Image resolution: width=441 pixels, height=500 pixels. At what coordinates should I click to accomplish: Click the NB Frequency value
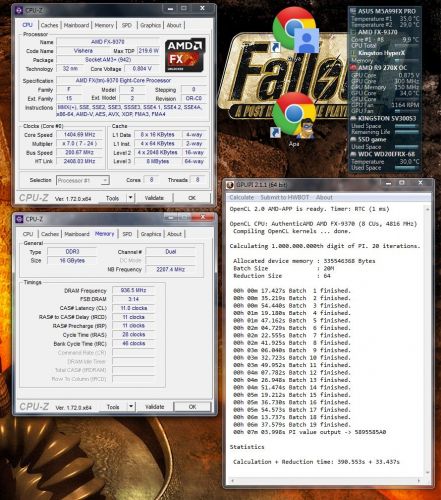tap(170, 269)
